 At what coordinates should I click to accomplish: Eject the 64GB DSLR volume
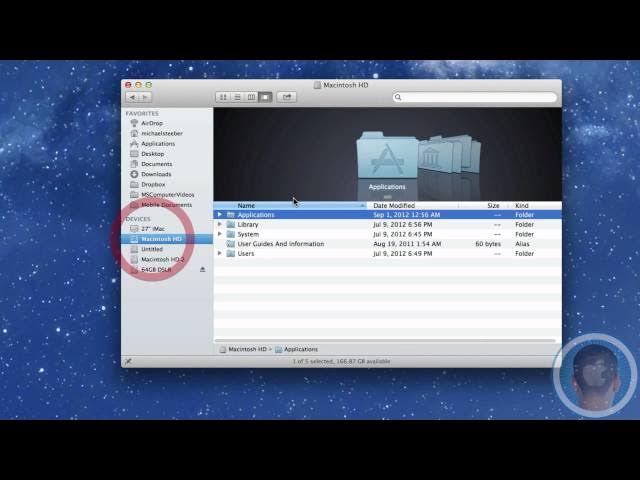(203, 269)
